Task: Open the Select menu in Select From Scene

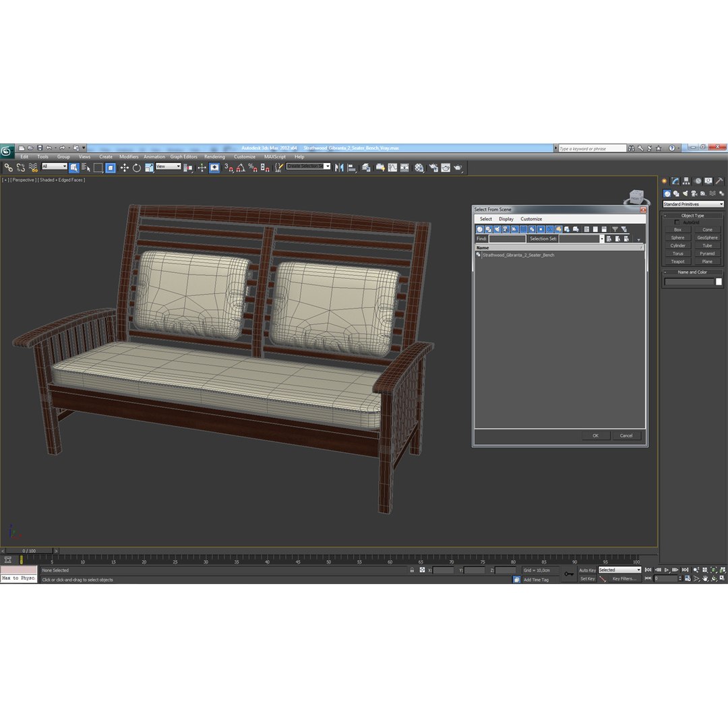Action: pos(485,218)
